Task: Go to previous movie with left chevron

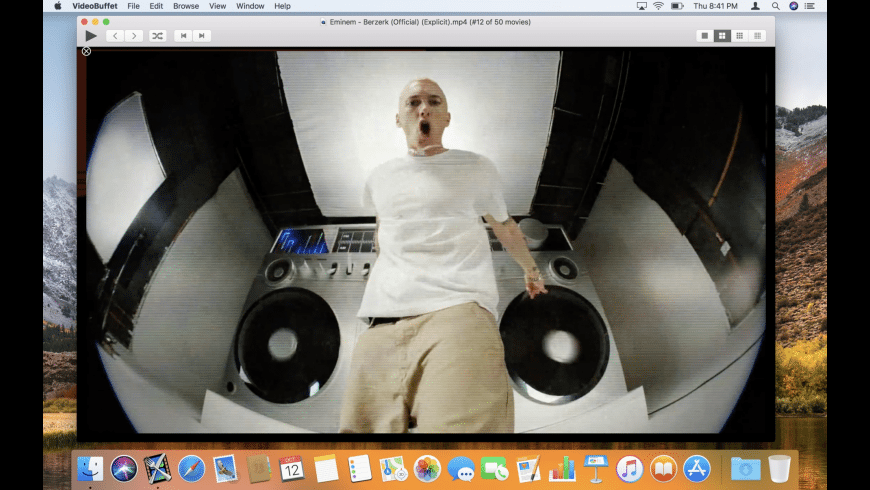Action: pos(115,36)
